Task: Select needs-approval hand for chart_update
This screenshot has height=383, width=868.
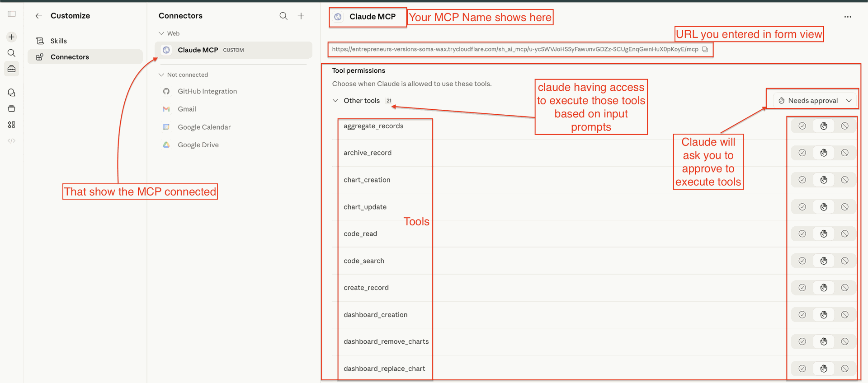Action: pos(824,207)
